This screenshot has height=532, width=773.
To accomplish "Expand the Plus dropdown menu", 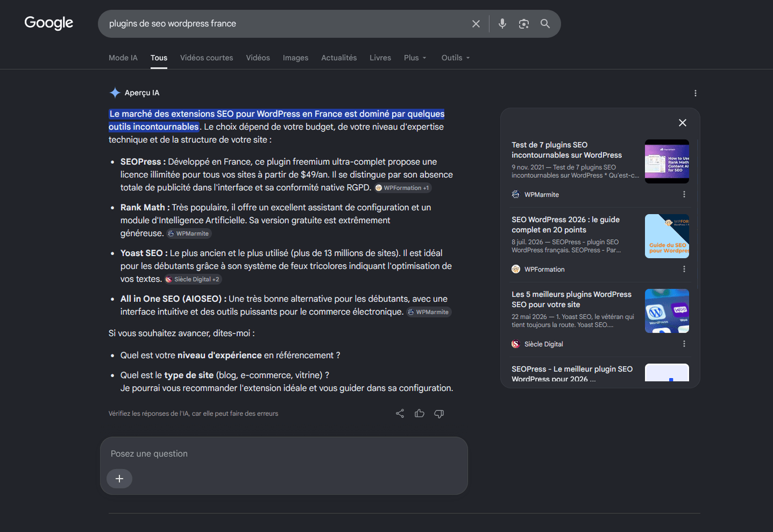I will (x=415, y=57).
